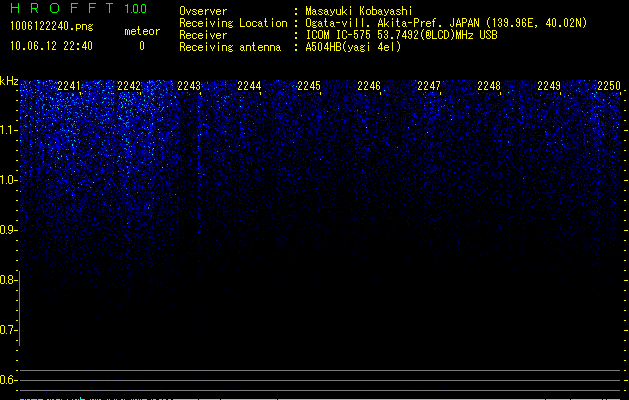Click the 1.1 kHz axis label
629x400 pixels.
pyautogui.click(x=9, y=130)
